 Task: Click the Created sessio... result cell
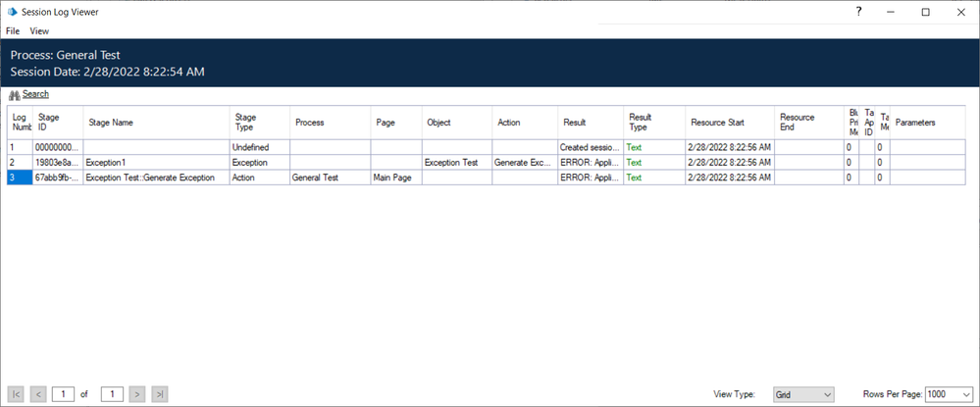pos(591,147)
